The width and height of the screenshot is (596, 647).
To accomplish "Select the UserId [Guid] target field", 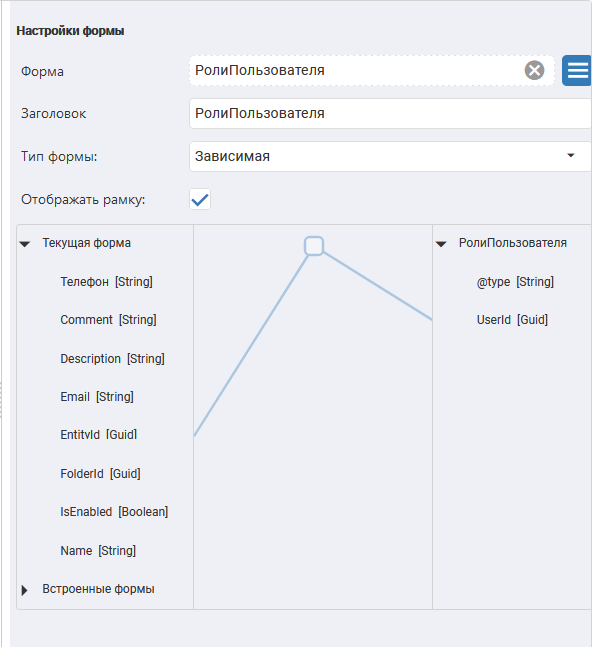I will point(512,320).
